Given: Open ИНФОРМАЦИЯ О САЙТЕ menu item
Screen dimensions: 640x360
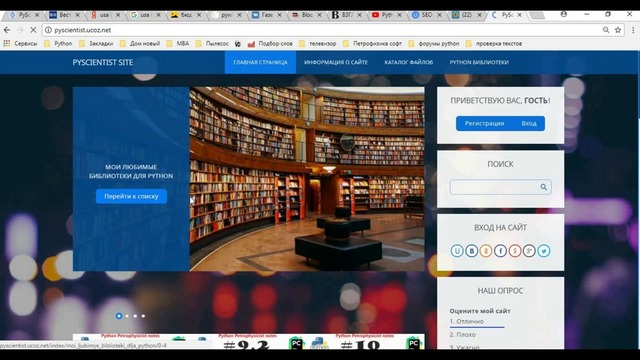Looking at the screenshot, I should pos(336,62).
